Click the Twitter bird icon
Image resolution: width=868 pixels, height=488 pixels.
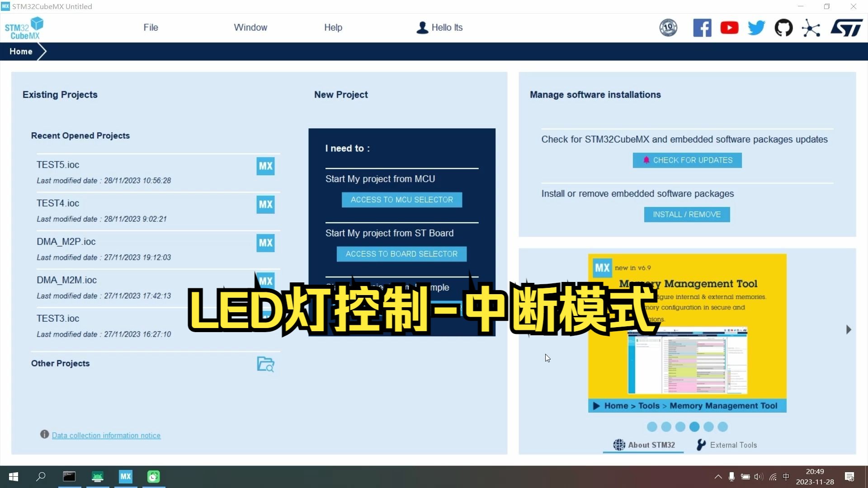(756, 28)
